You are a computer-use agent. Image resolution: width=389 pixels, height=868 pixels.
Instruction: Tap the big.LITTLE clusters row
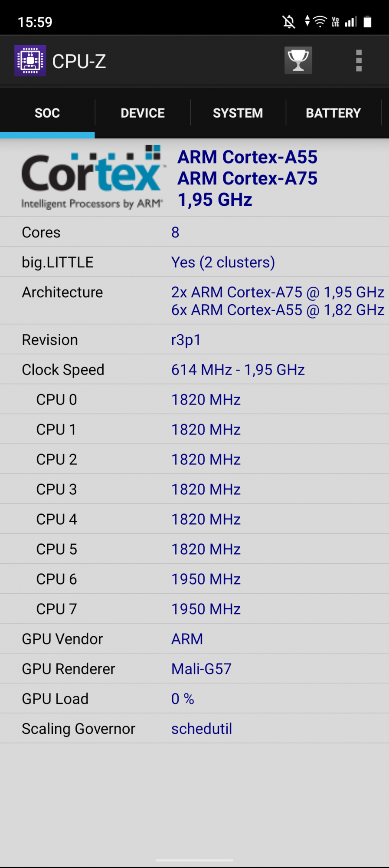[194, 262]
